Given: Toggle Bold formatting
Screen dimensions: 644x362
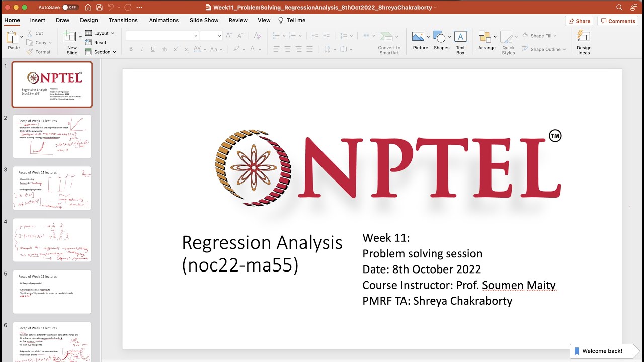Looking at the screenshot, I should pos(131,49).
